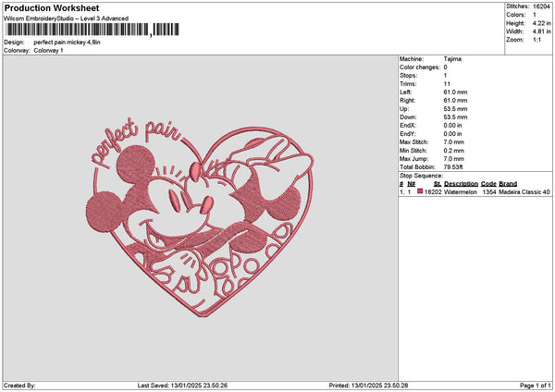Click the Stop Sequence heading
This screenshot has width=555, height=392.
[x=421, y=176]
